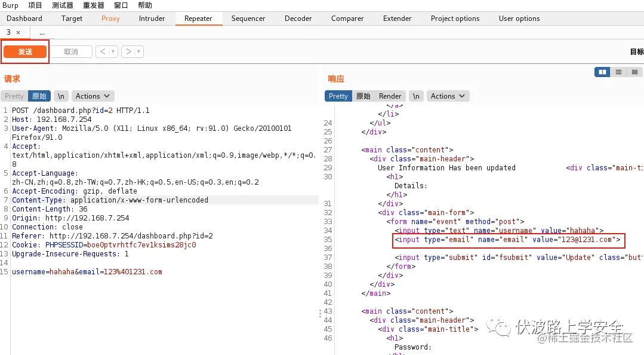
Task: Click the submit input line in response
Action: pos(519,258)
